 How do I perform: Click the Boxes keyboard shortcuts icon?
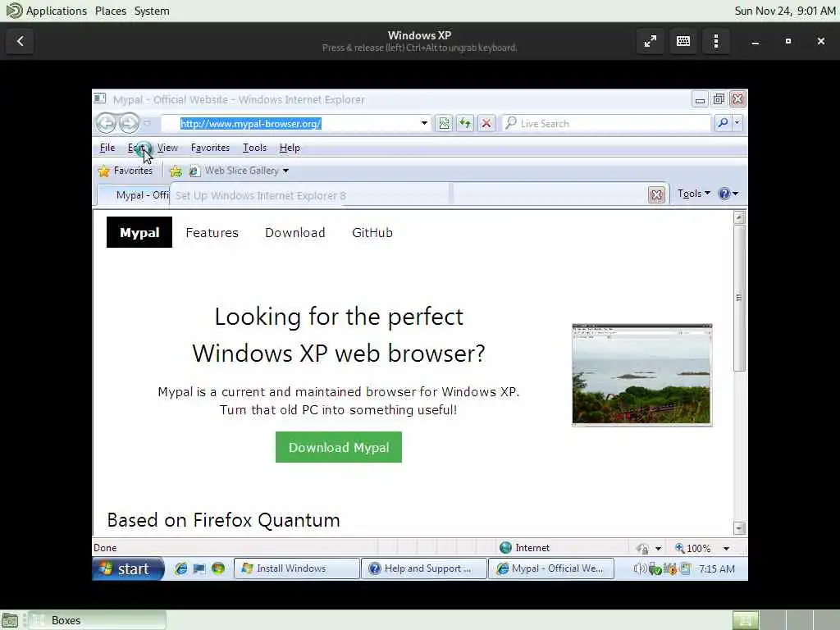pyautogui.click(x=683, y=41)
